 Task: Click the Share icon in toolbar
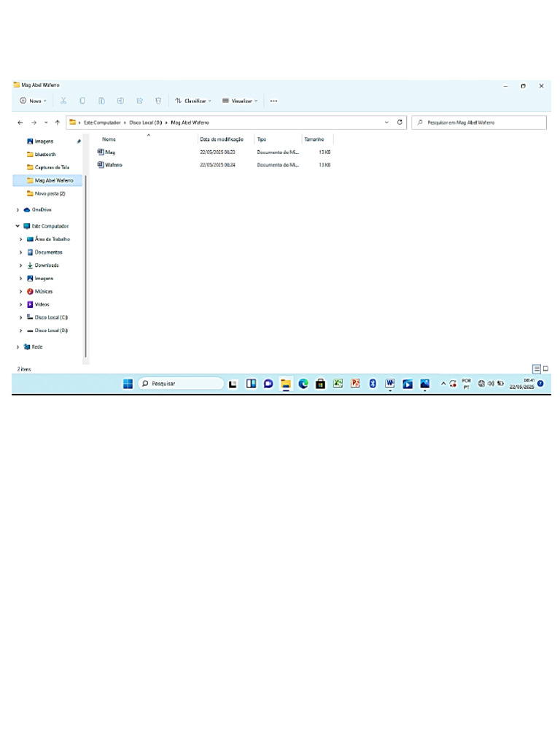(x=139, y=101)
